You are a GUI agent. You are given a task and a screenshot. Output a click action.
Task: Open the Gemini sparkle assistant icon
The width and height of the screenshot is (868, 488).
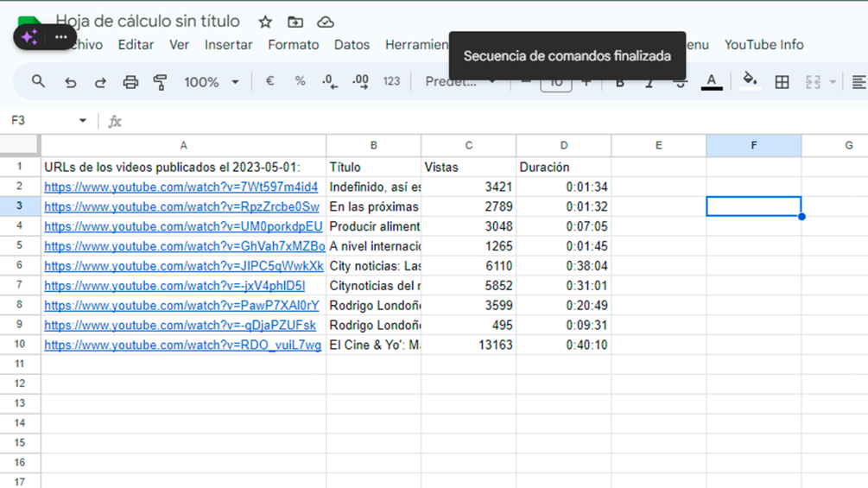pos(29,38)
